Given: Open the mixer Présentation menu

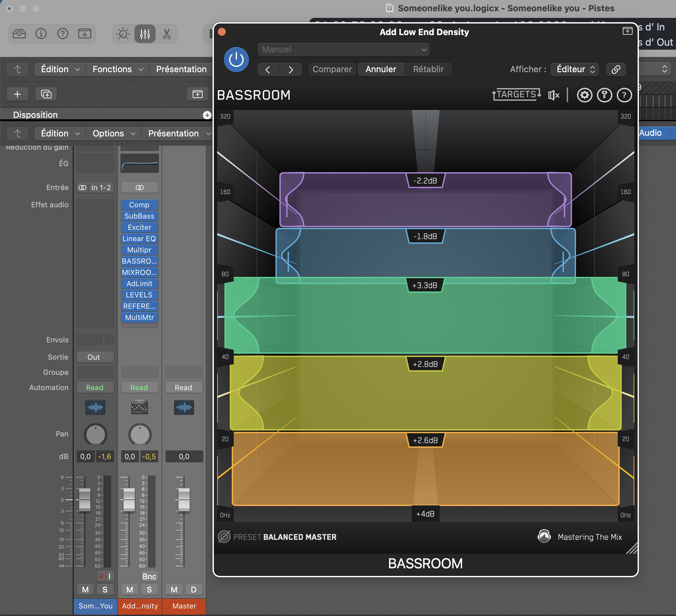Looking at the screenshot, I should pos(177,133).
